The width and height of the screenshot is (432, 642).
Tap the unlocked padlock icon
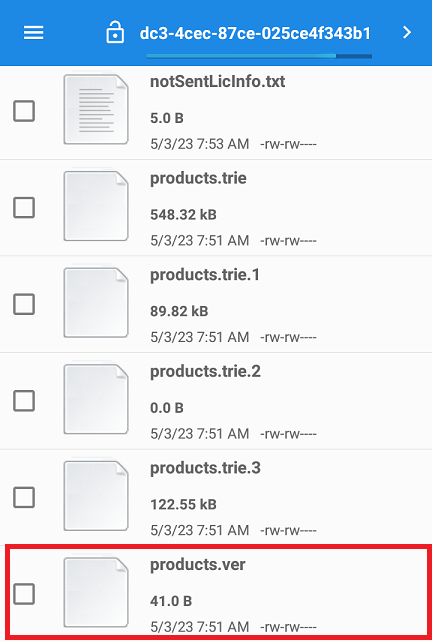115,32
